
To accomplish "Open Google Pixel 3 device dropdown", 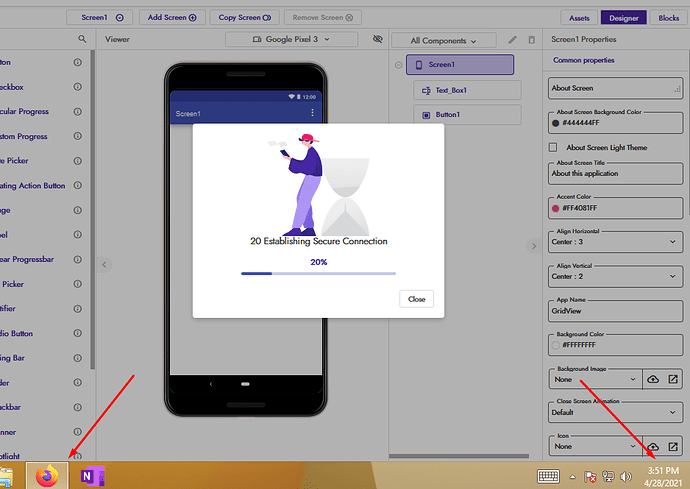I will [291, 39].
